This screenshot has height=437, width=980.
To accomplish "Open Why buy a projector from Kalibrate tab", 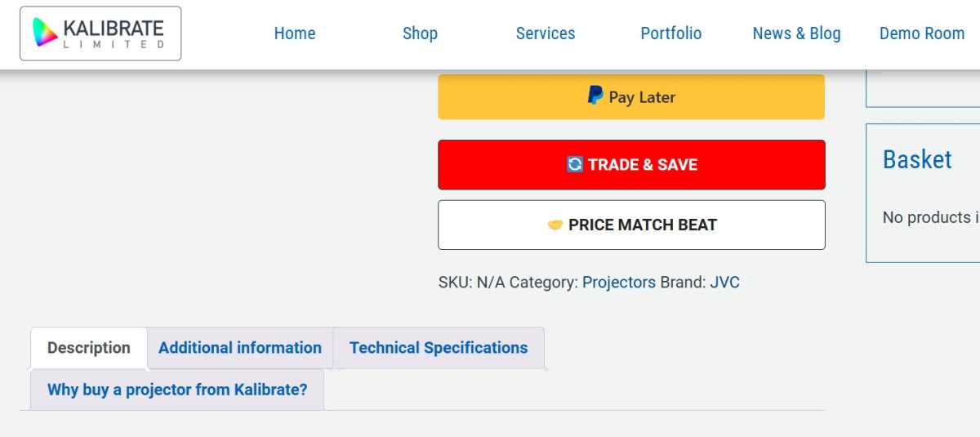I will [177, 390].
